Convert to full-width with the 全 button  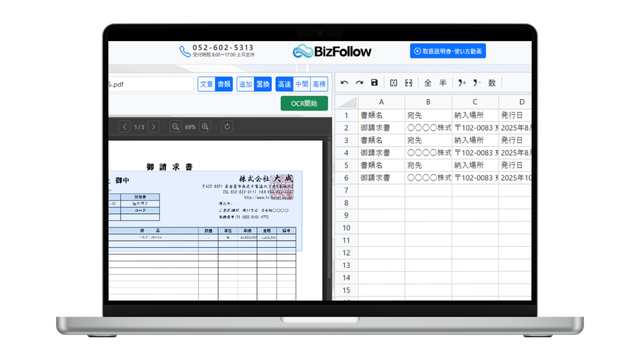[427, 83]
